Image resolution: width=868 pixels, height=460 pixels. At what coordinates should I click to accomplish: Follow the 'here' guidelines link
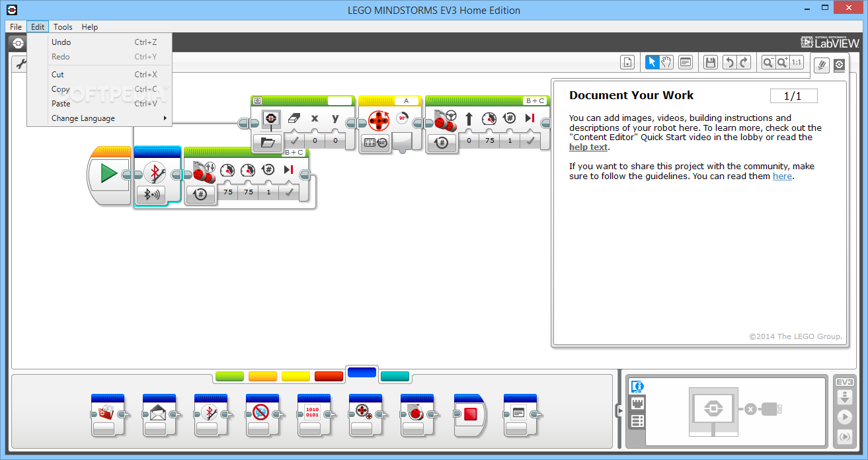tap(782, 176)
